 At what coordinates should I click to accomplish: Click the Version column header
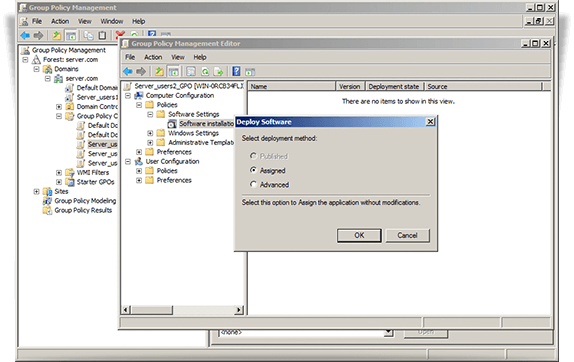[350, 87]
